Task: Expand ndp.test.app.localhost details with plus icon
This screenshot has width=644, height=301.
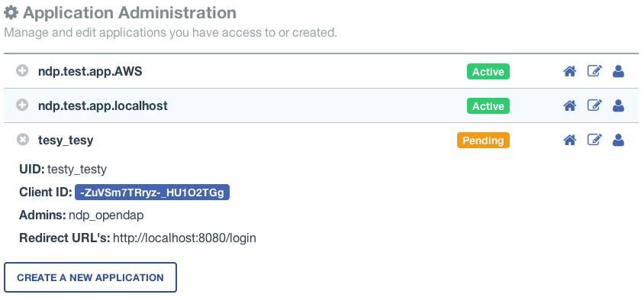Action: pos(22,105)
